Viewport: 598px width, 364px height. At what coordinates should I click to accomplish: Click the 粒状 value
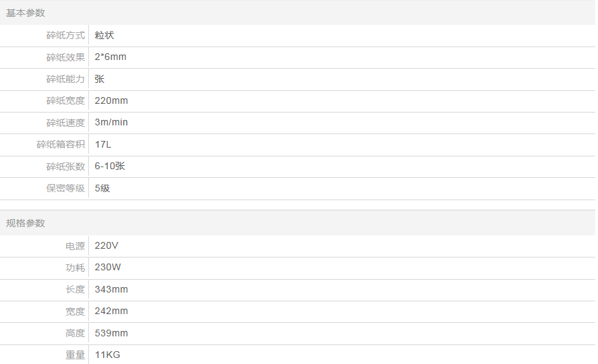(104, 36)
